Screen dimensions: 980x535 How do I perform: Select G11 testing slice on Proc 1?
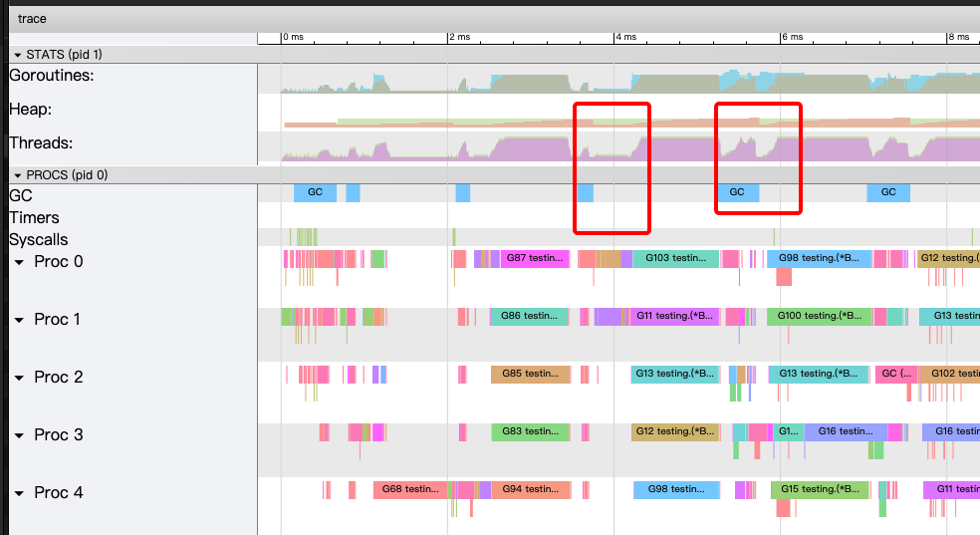coord(675,316)
